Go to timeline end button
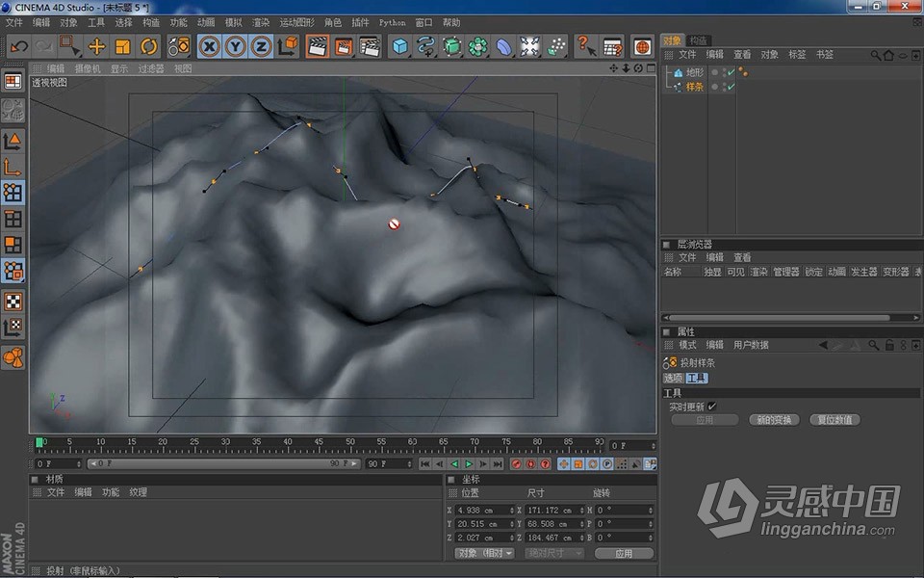The image size is (924, 578). click(498, 464)
